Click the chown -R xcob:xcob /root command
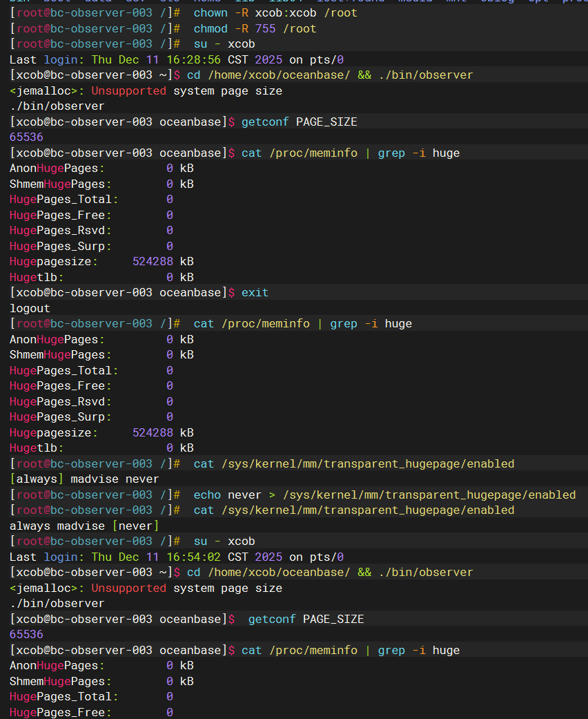 pos(275,13)
